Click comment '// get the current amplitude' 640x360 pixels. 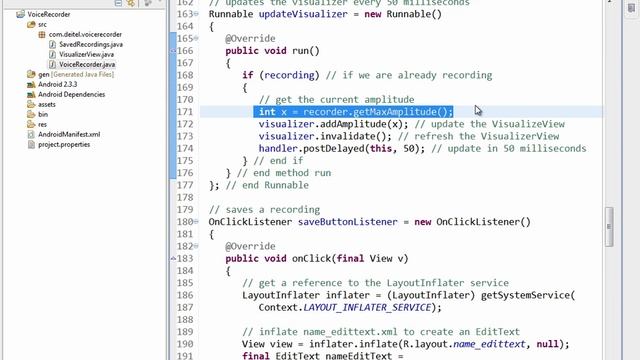click(336, 100)
